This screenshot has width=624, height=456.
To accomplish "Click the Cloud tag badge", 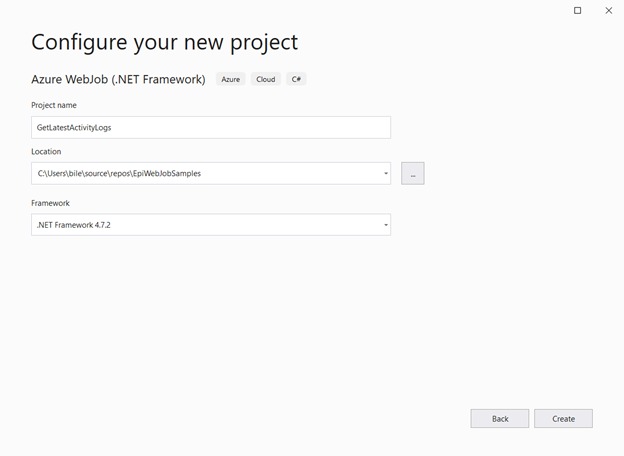I will [265, 79].
